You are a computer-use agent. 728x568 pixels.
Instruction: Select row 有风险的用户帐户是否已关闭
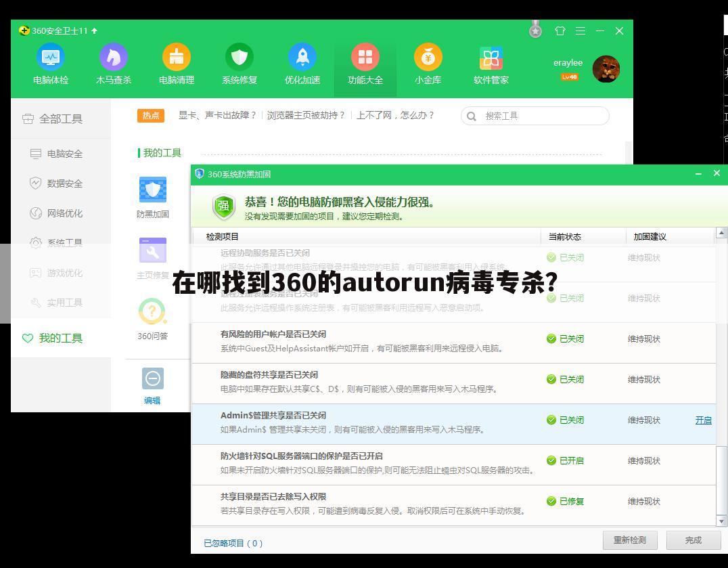pos(453,343)
